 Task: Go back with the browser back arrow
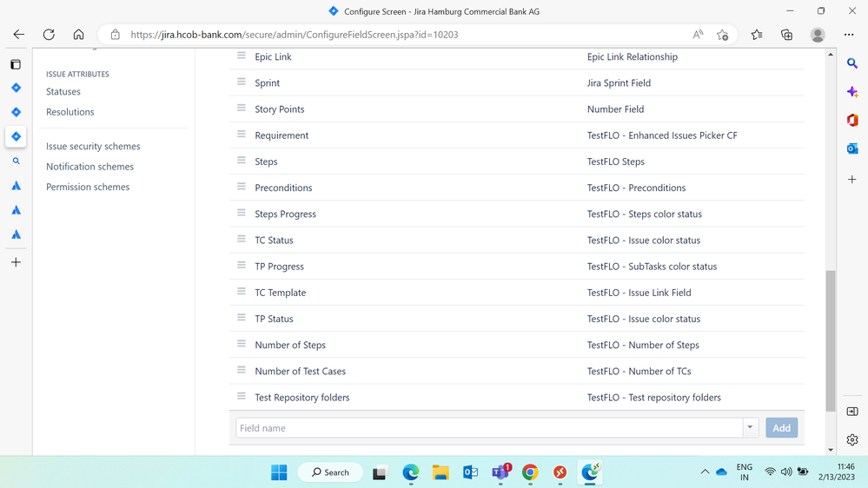tap(19, 35)
